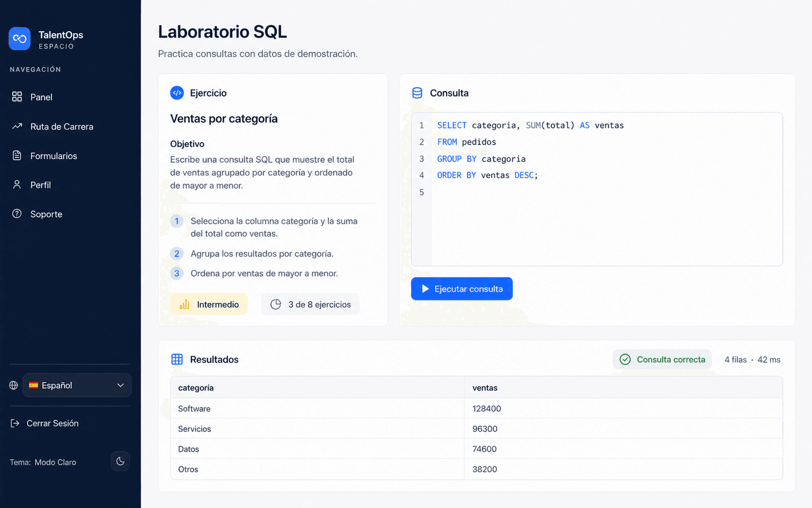This screenshot has width=812, height=508.
Task: Click the Consulta correcta status badge
Action: tap(662, 359)
